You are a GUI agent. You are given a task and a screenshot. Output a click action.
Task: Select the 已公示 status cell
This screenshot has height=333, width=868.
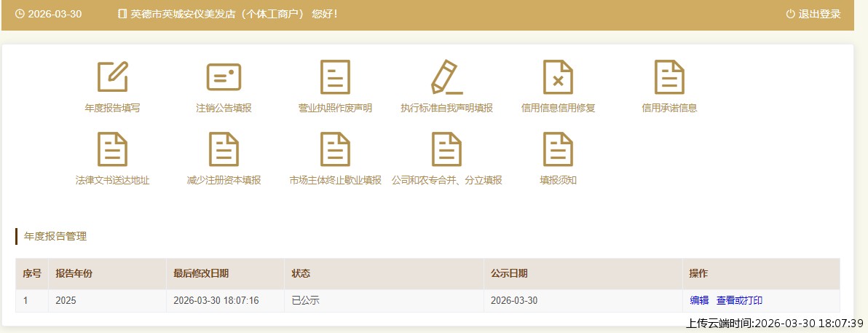[x=384, y=300]
